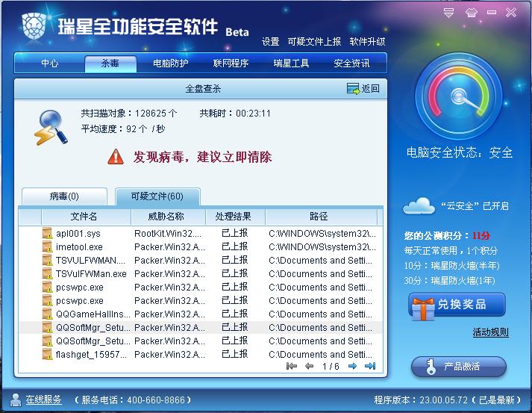Open the 瑞星工具 tab

tap(291, 63)
